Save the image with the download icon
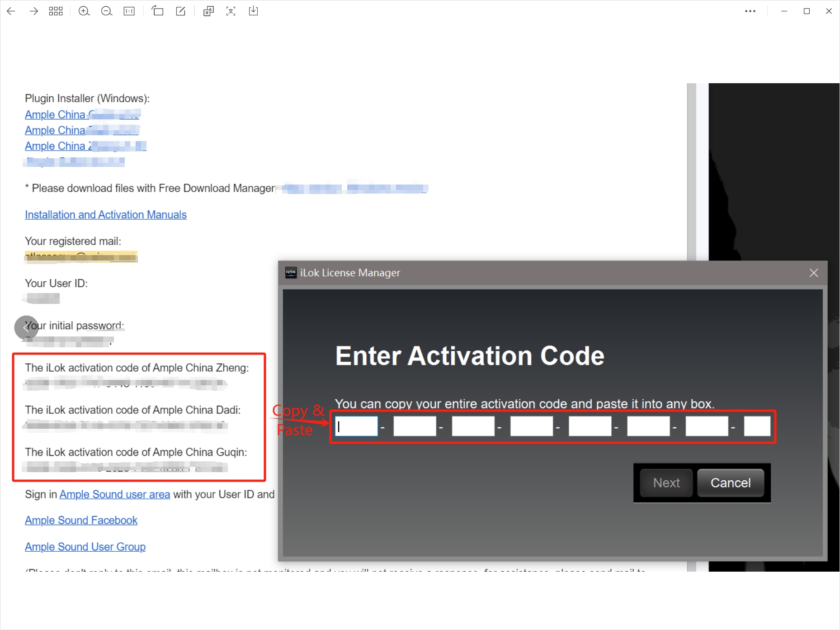The height and width of the screenshot is (630, 840). tap(254, 11)
